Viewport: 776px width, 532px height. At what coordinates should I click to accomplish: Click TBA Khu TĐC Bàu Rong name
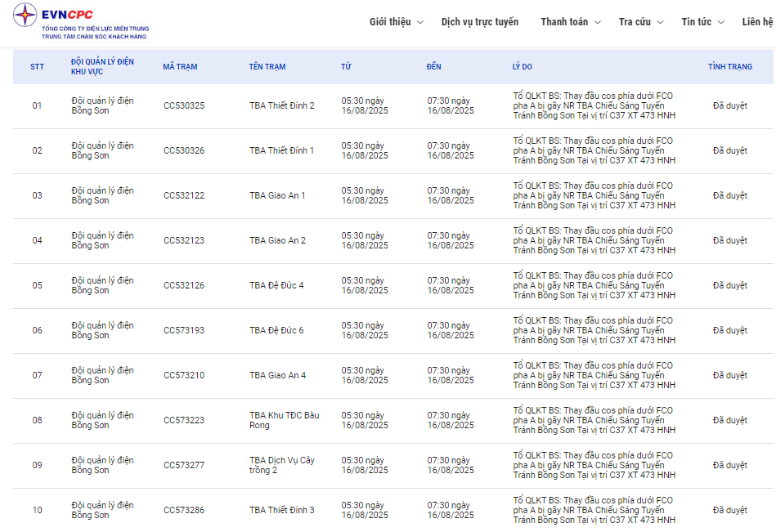pyautogui.click(x=284, y=420)
